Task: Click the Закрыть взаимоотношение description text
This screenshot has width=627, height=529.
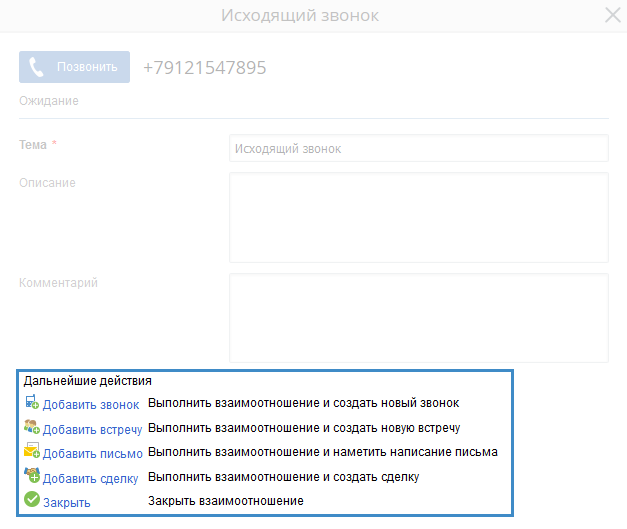Action: (225, 500)
